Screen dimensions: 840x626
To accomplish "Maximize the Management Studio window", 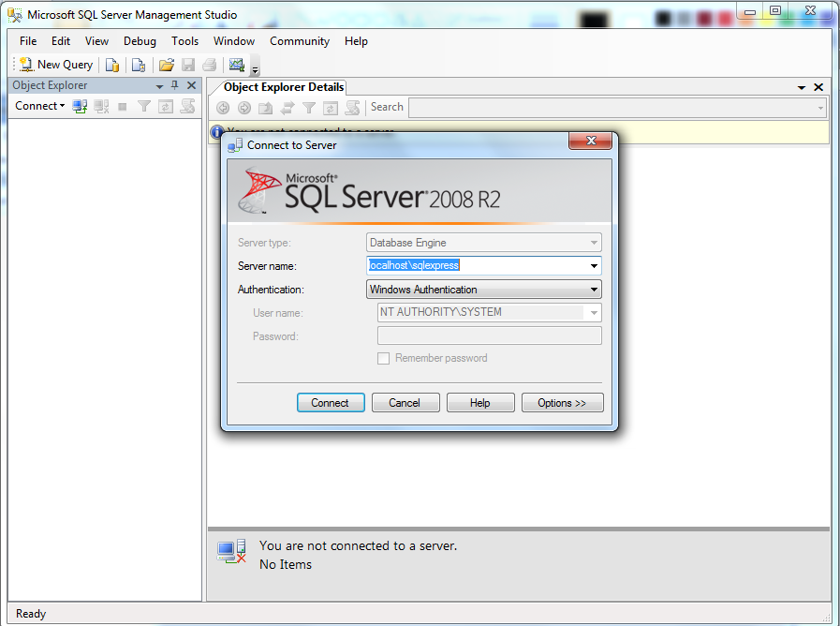I will pyautogui.click(x=775, y=10).
